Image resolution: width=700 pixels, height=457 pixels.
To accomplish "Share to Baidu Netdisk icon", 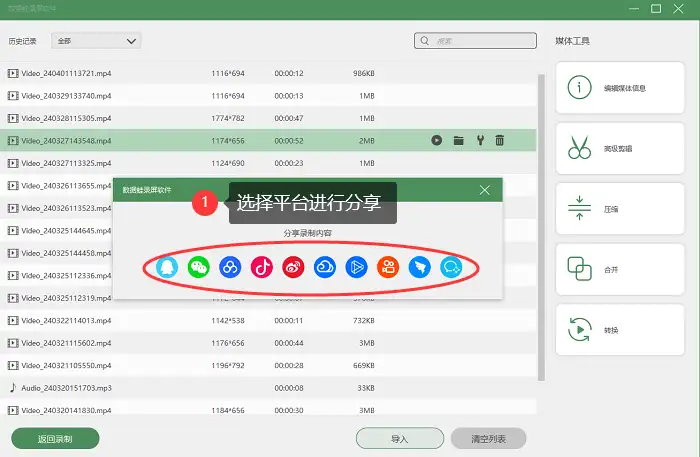I will [230, 267].
